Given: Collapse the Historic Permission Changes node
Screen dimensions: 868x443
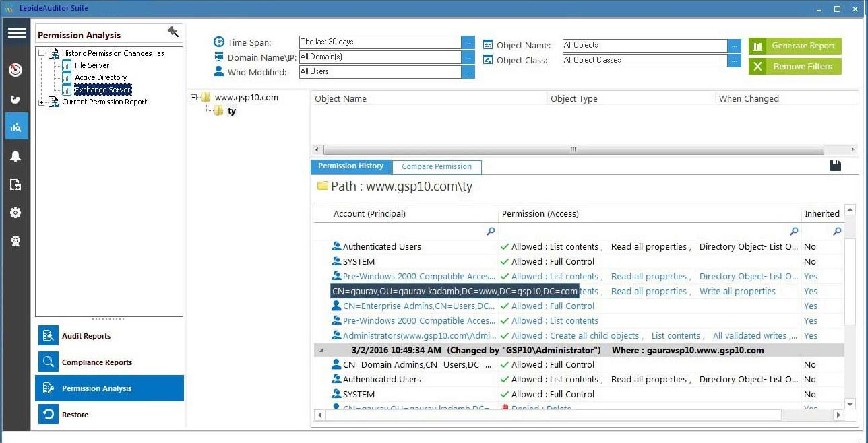Looking at the screenshot, I should tap(41, 53).
